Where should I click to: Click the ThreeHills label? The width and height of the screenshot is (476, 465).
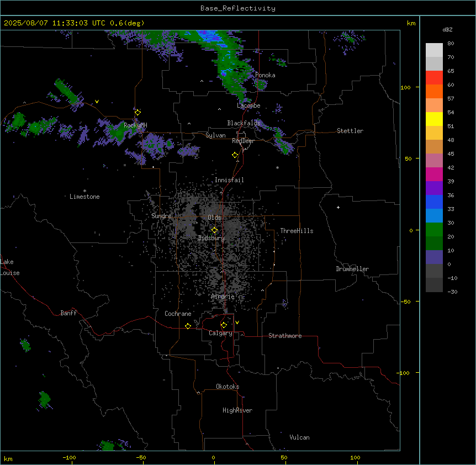pos(297,231)
